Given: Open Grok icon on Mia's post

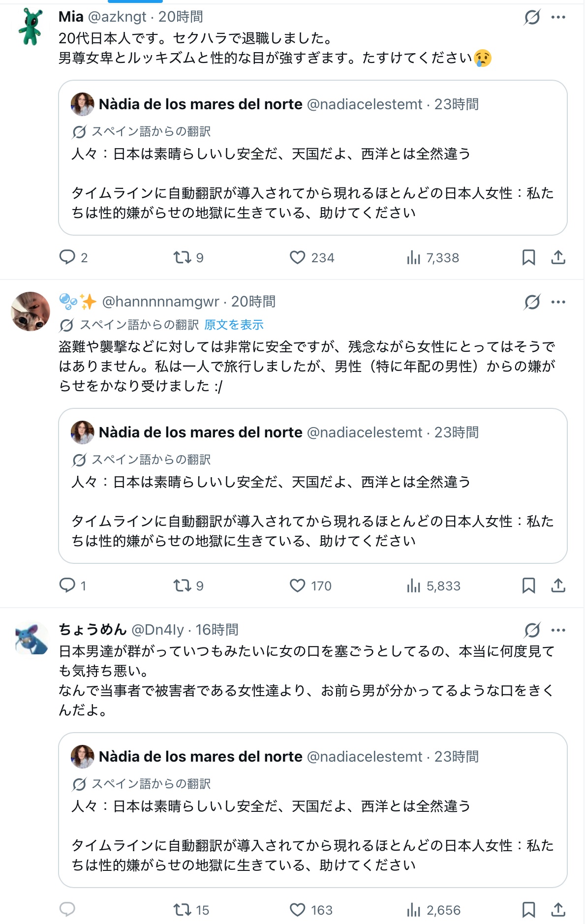Looking at the screenshot, I should (532, 17).
